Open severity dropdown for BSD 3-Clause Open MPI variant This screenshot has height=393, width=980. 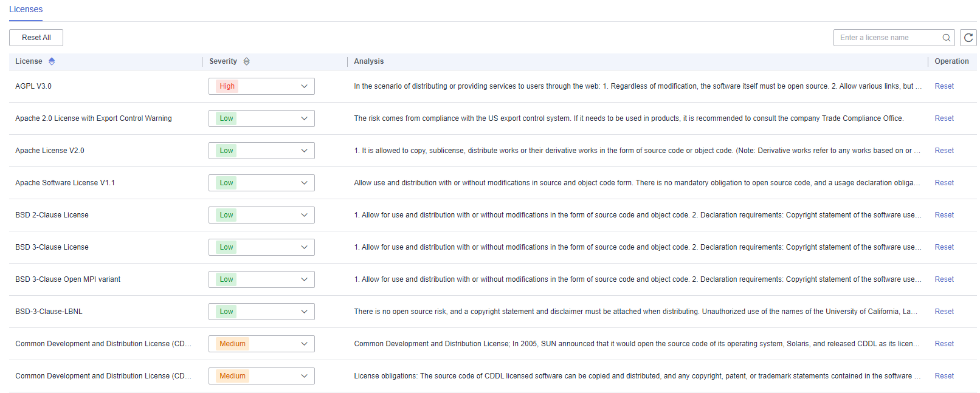coord(261,279)
